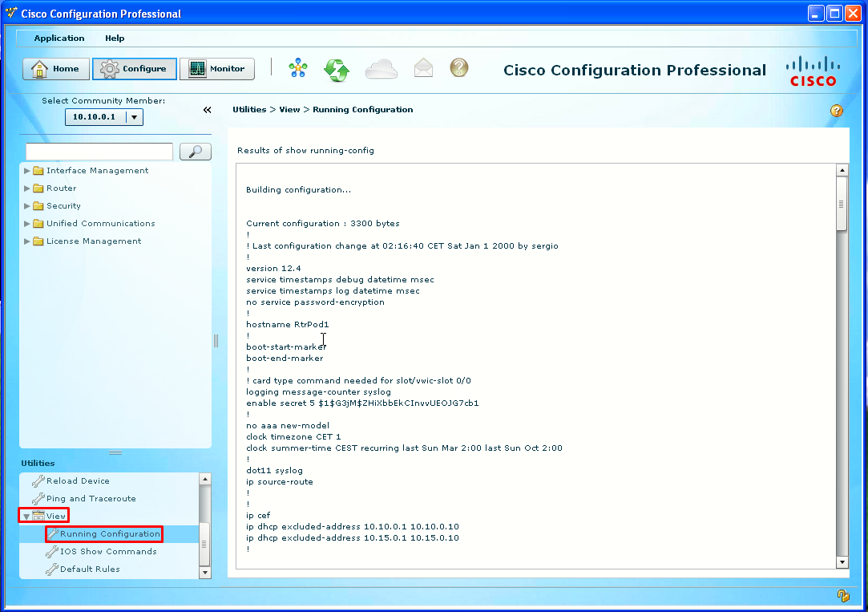
Task: Click the configuration output scrollbar thumb
Action: tap(842, 204)
